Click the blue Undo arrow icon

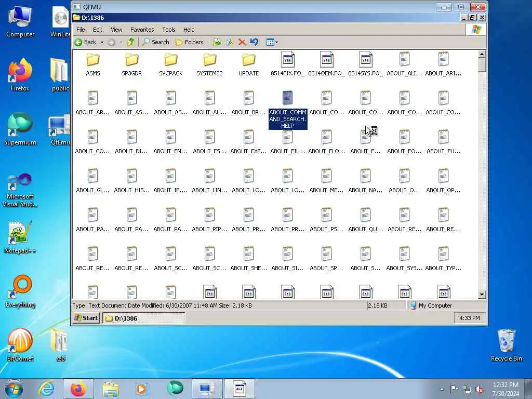pyautogui.click(x=254, y=42)
